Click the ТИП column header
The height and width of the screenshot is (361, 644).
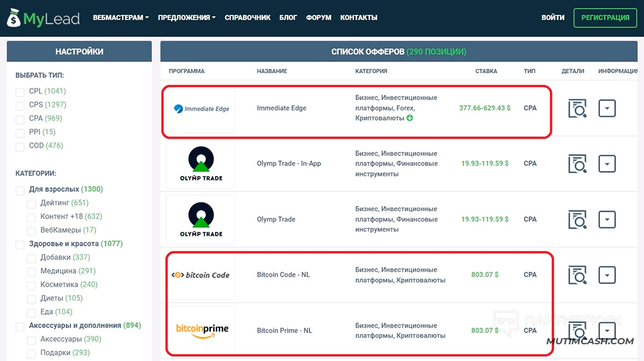[x=529, y=71]
